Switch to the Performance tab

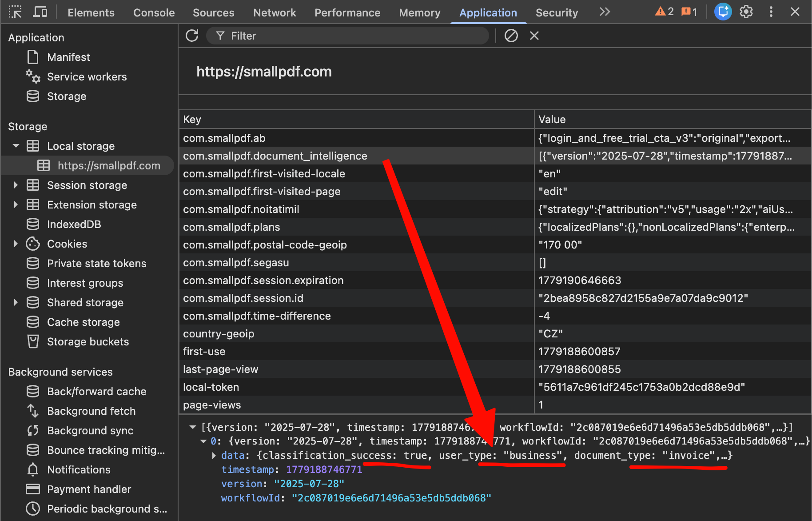[347, 12]
